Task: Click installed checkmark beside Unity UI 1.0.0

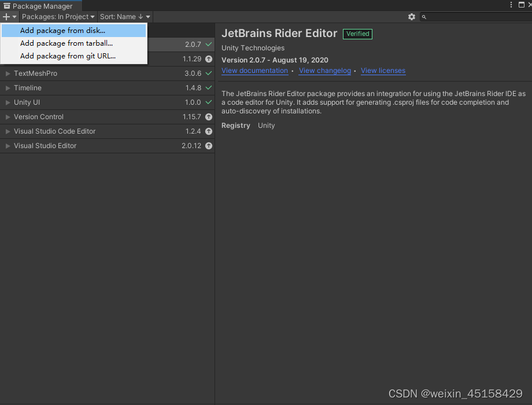Action: (x=209, y=102)
